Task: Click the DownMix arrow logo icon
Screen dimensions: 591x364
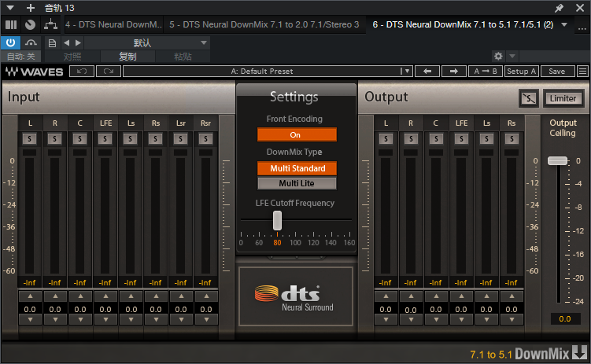Action: pos(580,353)
